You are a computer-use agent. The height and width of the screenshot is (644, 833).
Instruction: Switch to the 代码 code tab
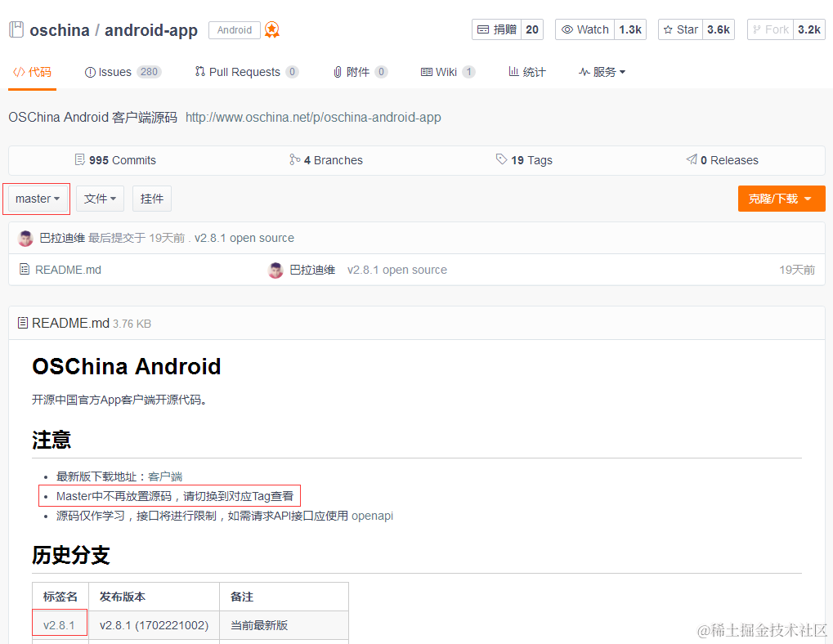(x=33, y=72)
